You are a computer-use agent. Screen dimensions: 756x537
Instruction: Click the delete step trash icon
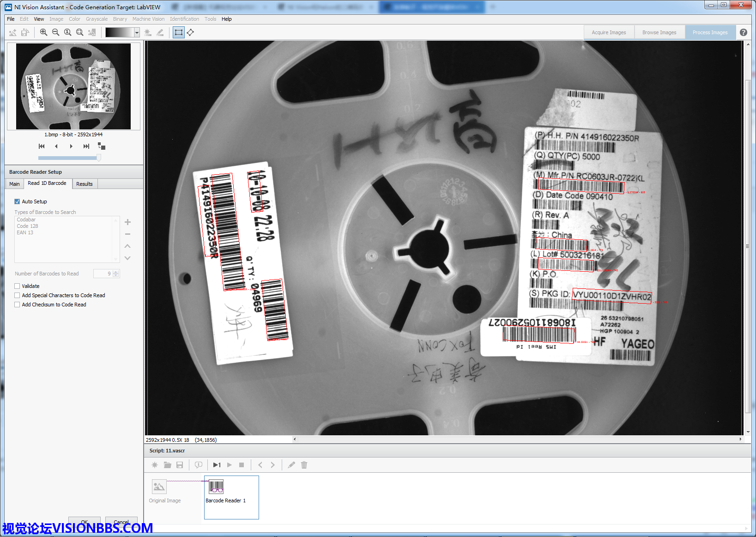click(304, 465)
